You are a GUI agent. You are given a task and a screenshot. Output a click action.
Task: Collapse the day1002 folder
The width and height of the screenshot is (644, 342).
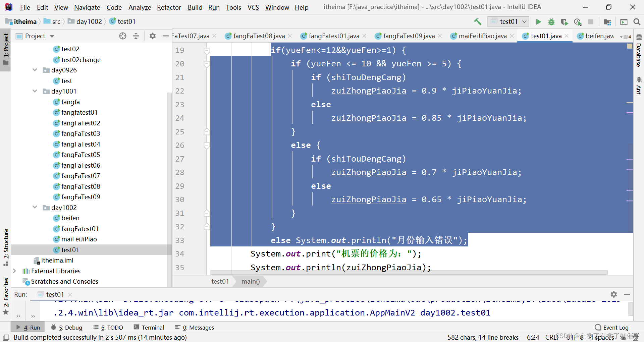tap(35, 207)
